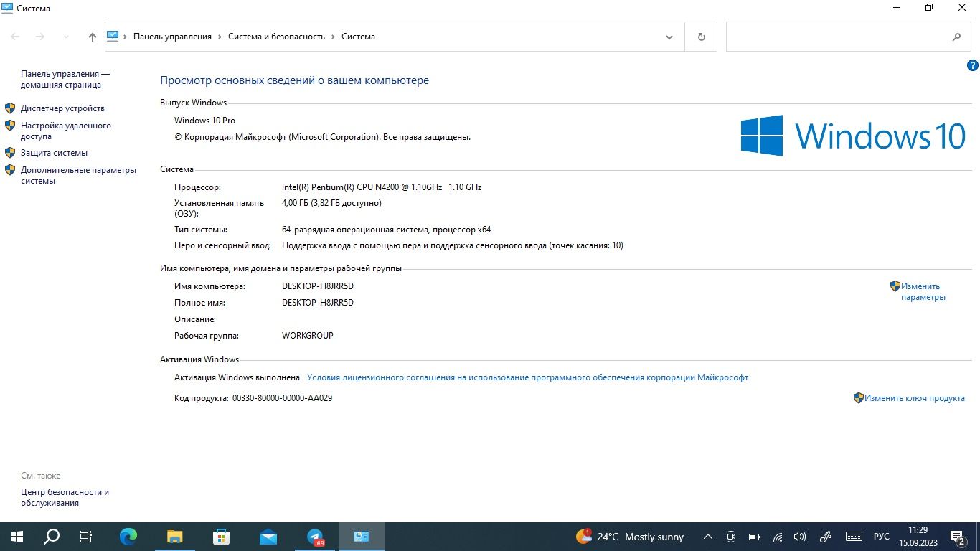Go forward with the forward arrow
980x551 pixels.
40,37
